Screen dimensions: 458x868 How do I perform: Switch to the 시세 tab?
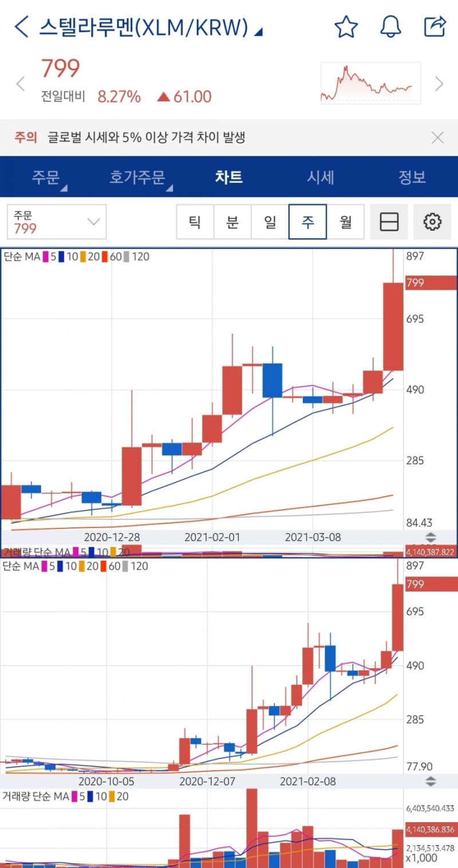coord(321,177)
